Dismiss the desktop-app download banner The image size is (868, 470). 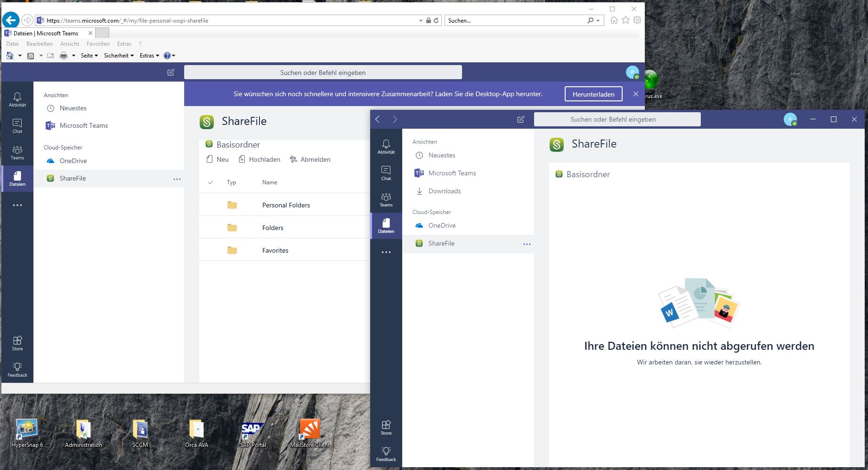tap(635, 94)
